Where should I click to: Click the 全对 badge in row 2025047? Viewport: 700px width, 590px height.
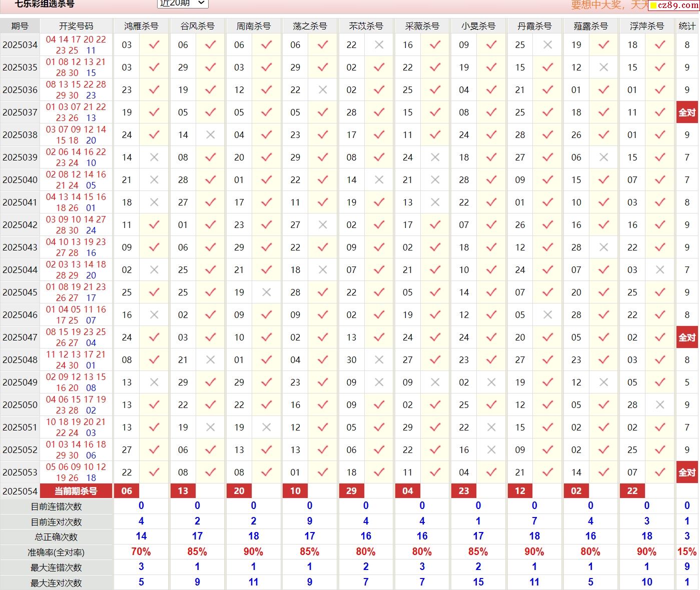[x=687, y=337]
